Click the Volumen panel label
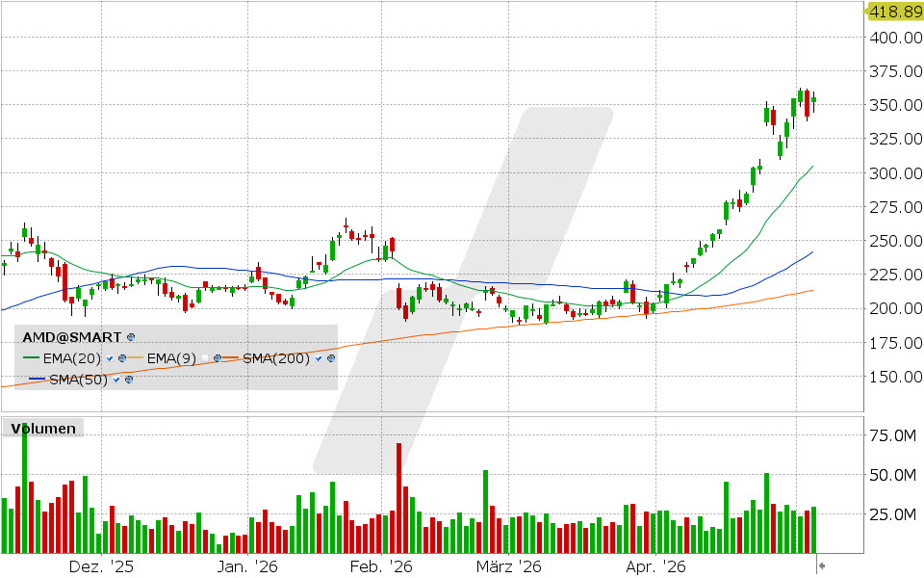 tap(43, 428)
